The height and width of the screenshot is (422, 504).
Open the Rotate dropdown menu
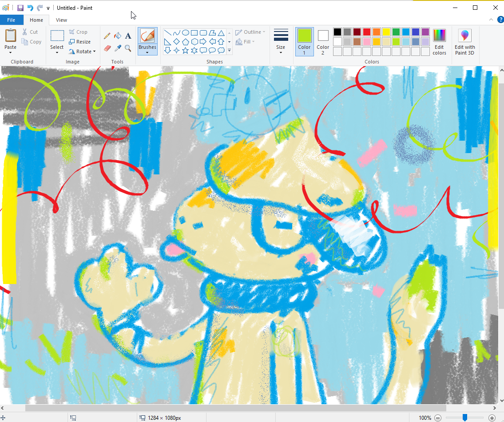pyautogui.click(x=82, y=51)
